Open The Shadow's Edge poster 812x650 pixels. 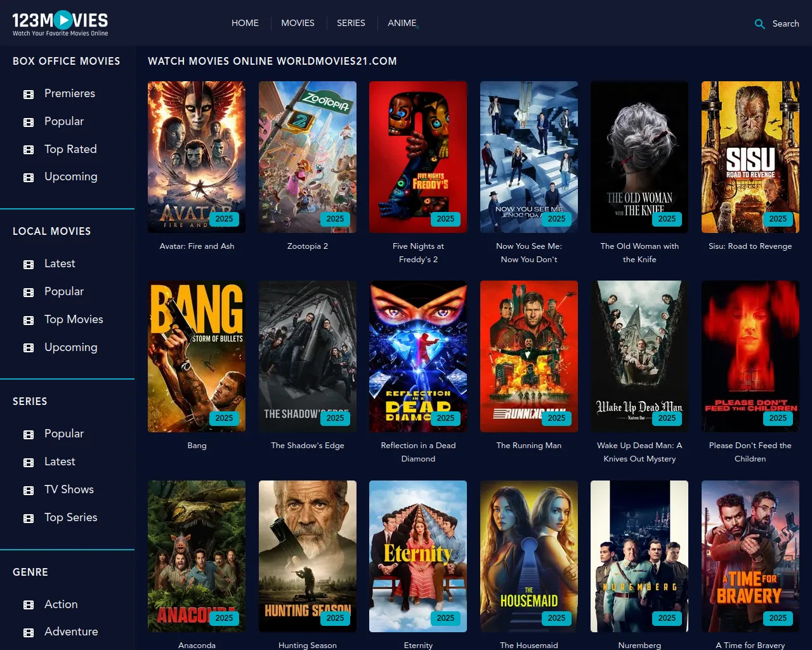308,357
